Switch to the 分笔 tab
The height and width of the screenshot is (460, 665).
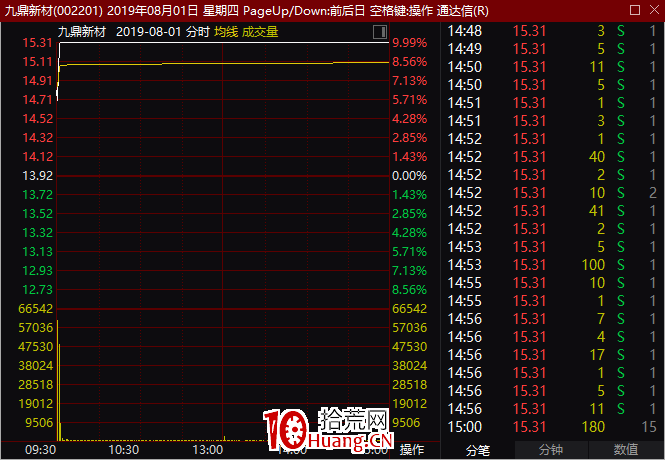click(x=478, y=450)
